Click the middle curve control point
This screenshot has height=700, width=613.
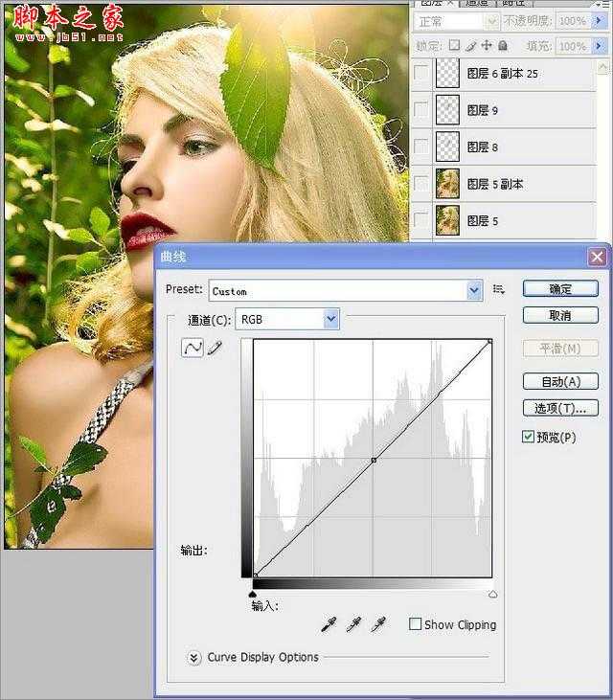click(x=374, y=460)
